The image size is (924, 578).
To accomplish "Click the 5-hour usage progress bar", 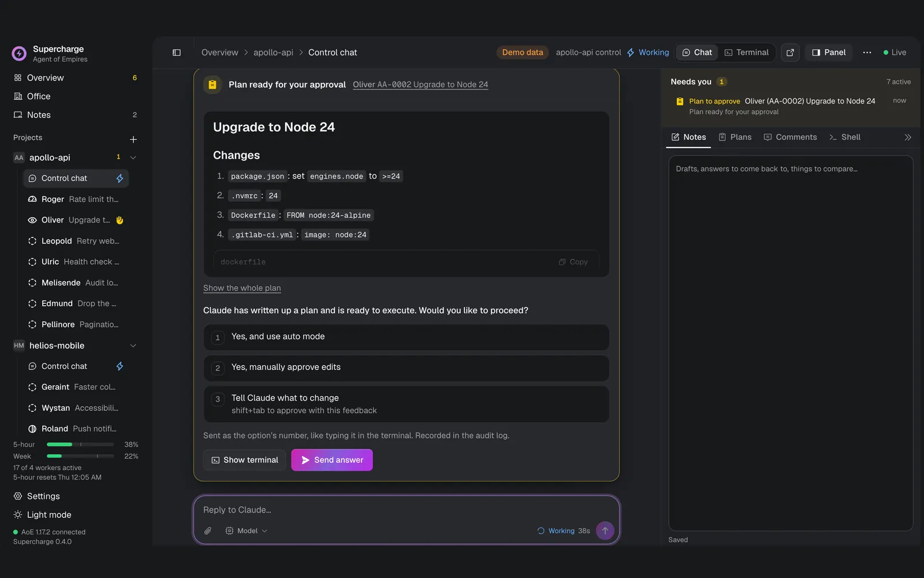I will (80, 444).
